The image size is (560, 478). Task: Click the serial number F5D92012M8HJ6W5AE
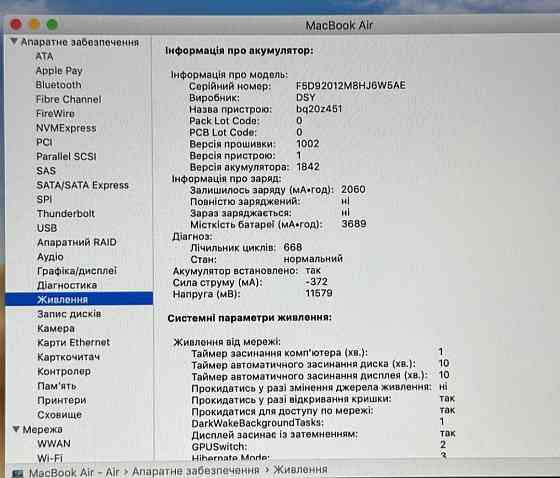351,85
